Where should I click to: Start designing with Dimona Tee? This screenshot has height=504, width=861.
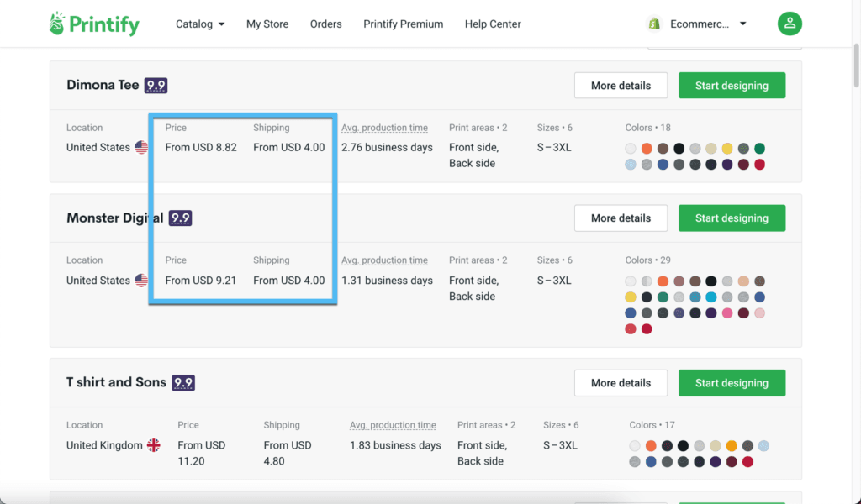click(732, 86)
